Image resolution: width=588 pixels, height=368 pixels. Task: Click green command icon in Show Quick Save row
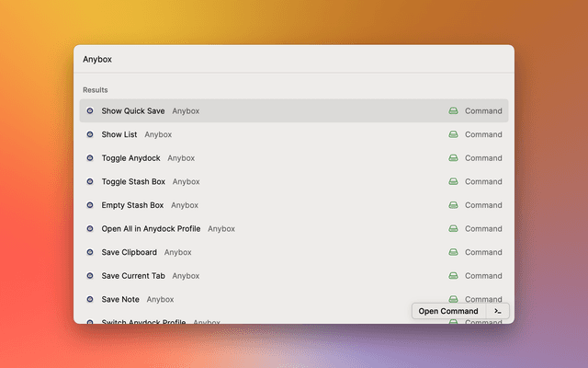pos(453,111)
